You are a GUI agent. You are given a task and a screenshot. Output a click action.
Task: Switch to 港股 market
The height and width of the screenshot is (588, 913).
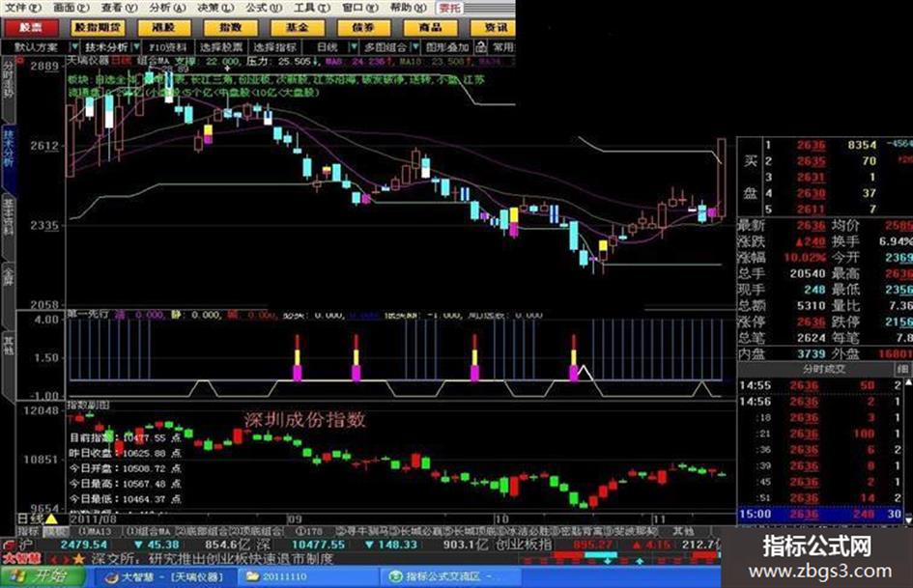(164, 27)
